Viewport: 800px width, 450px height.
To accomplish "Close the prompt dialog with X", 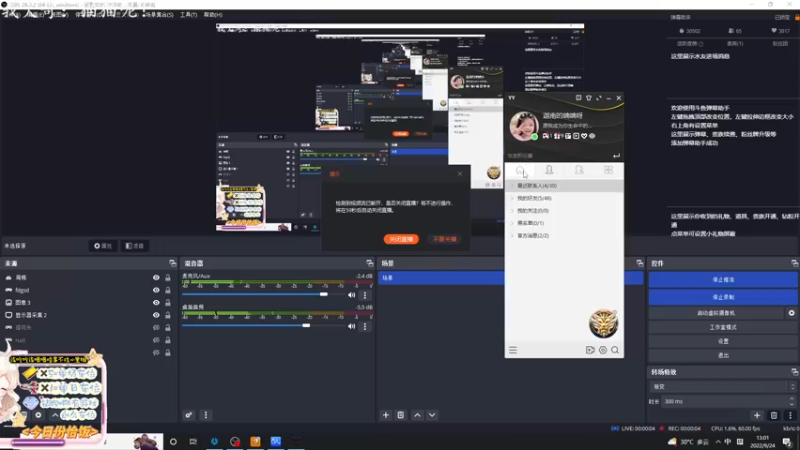I will point(460,174).
